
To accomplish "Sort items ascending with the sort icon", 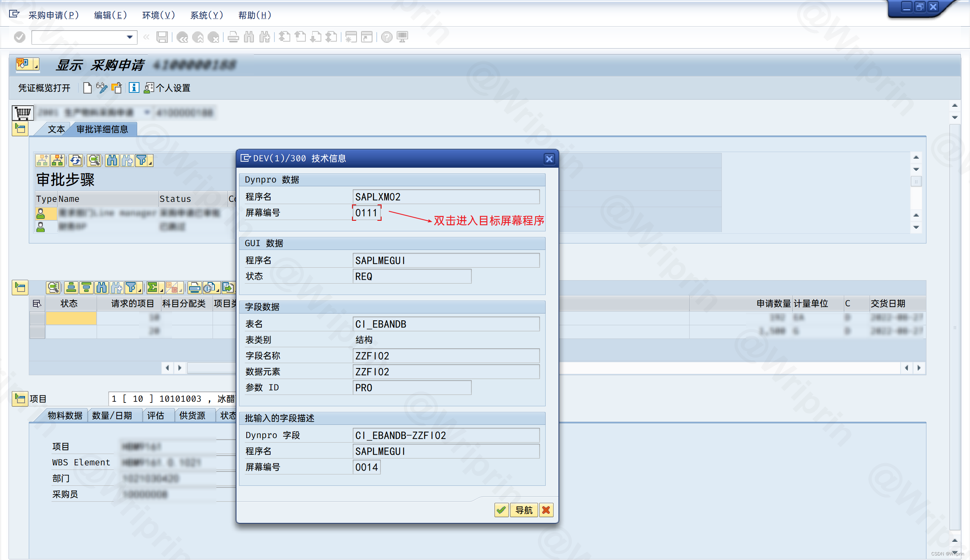I will pos(71,288).
